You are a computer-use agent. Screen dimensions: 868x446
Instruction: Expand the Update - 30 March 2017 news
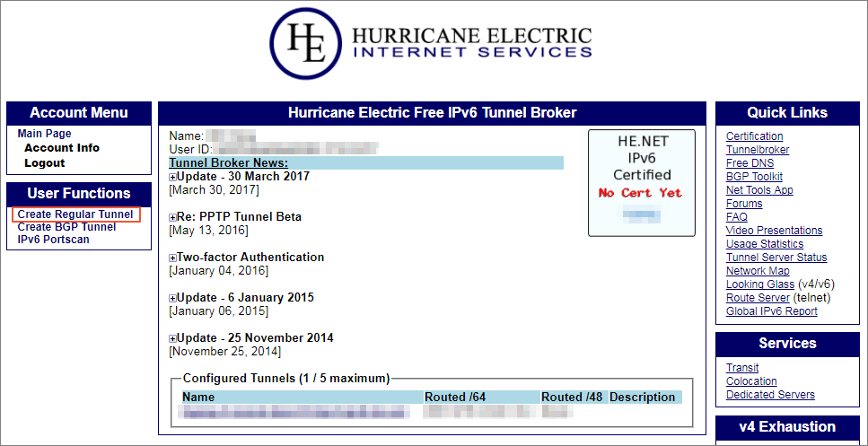172,177
